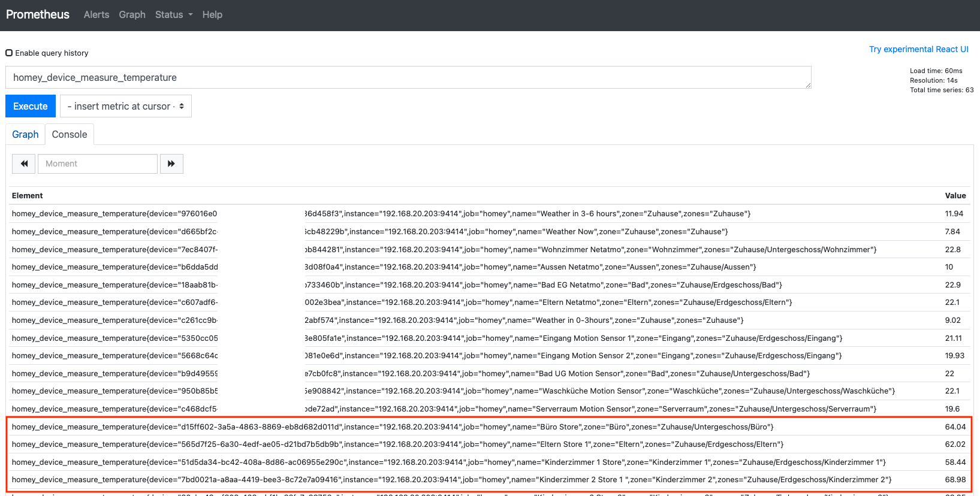Click the value 7.84
The image size is (980, 496).
click(x=952, y=231)
